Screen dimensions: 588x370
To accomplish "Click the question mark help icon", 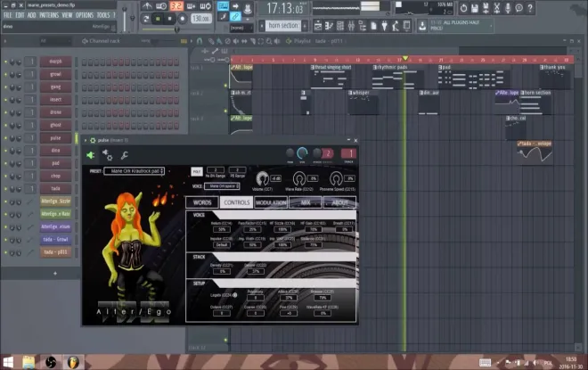I will coord(530,8).
